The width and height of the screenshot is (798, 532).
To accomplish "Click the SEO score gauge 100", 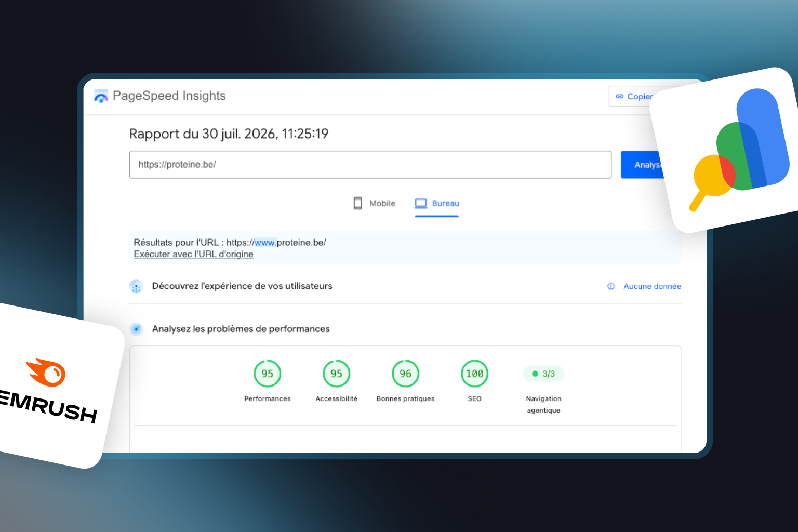I will pyautogui.click(x=475, y=374).
